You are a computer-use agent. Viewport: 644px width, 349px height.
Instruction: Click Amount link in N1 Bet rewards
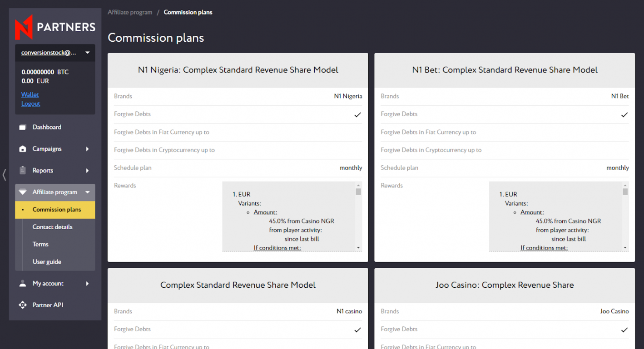coord(532,212)
